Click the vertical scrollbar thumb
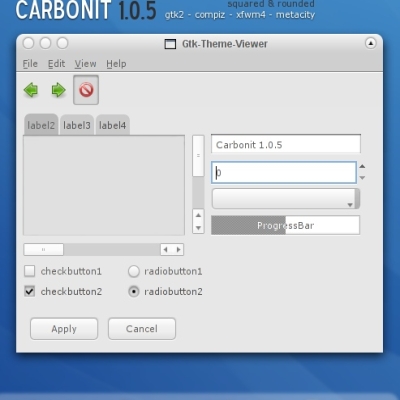The image size is (400, 400). coord(198,156)
